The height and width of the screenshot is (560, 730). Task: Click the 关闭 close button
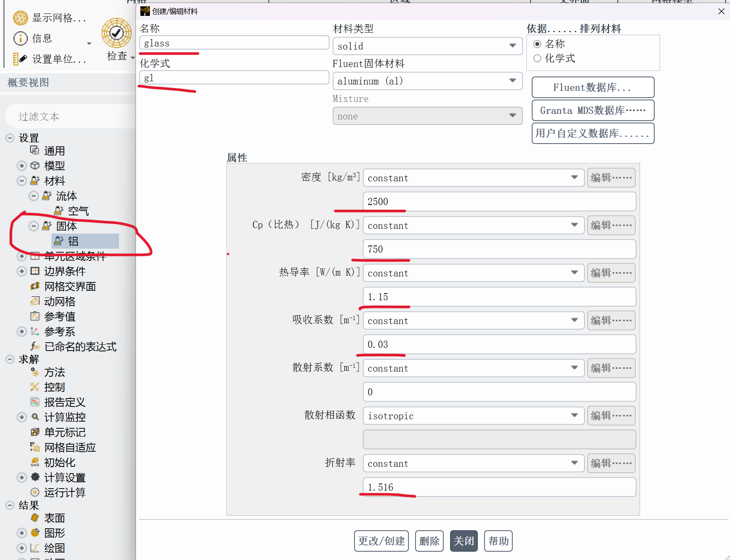point(464,541)
